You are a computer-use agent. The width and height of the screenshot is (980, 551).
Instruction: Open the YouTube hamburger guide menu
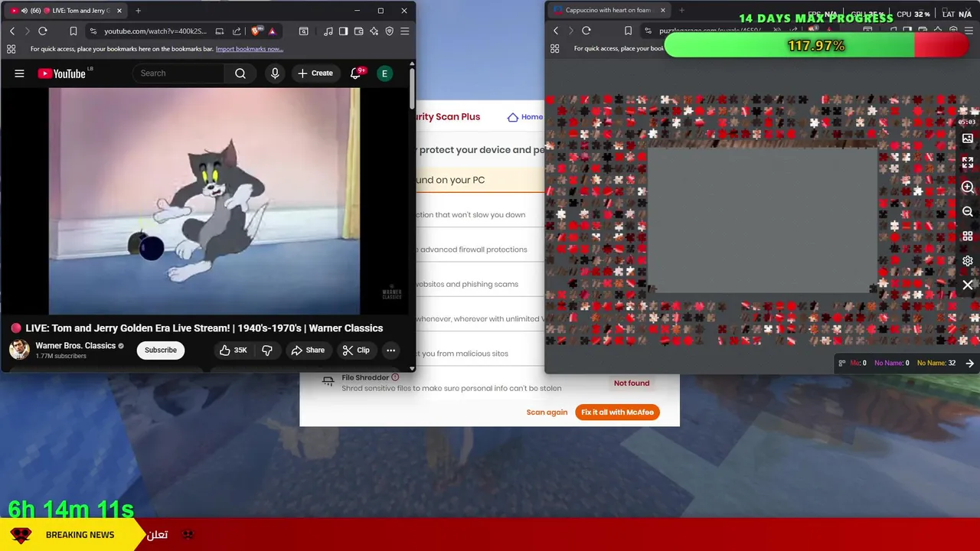click(x=19, y=73)
